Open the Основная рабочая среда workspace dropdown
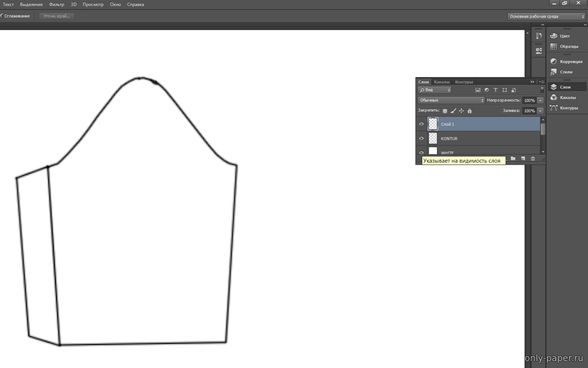The height and width of the screenshot is (368, 588). tap(546, 17)
